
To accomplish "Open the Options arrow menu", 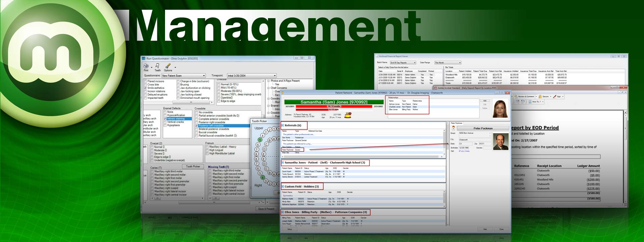I will (175, 67).
